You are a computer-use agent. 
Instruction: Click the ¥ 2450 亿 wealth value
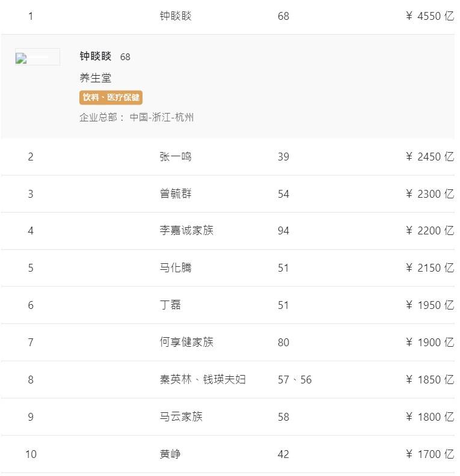[x=429, y=157]
